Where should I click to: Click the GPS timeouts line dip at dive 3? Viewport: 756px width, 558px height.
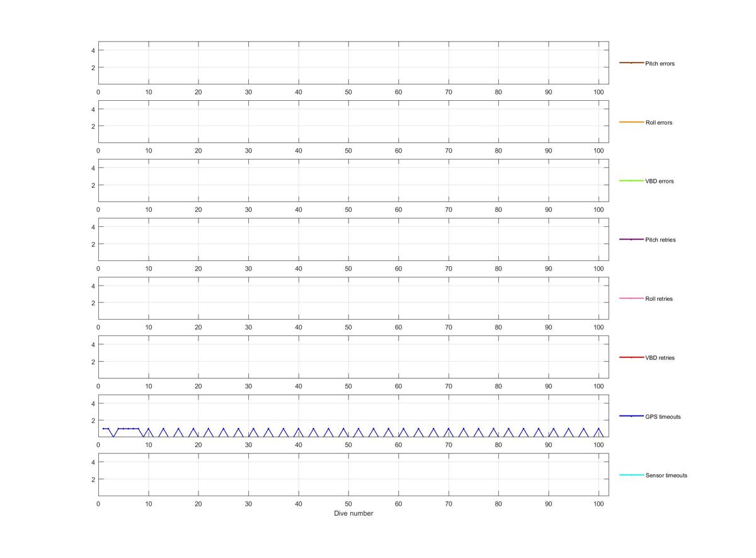113,436
